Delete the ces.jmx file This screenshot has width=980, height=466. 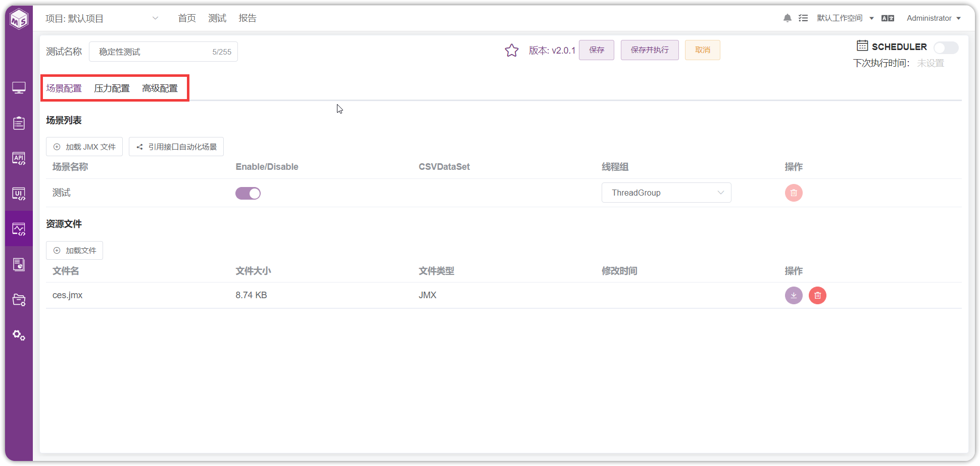817,295
